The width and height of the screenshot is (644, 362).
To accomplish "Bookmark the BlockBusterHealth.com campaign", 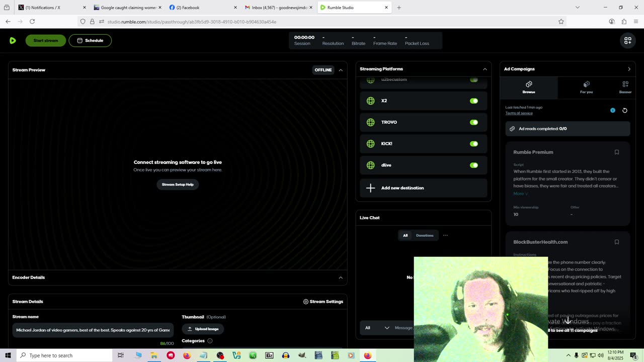I will point(616,242).
